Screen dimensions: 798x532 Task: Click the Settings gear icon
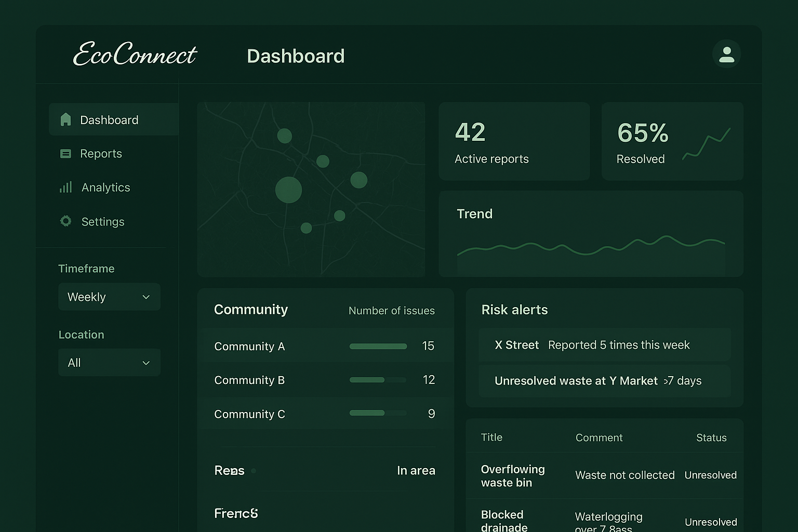pos(65,221)
